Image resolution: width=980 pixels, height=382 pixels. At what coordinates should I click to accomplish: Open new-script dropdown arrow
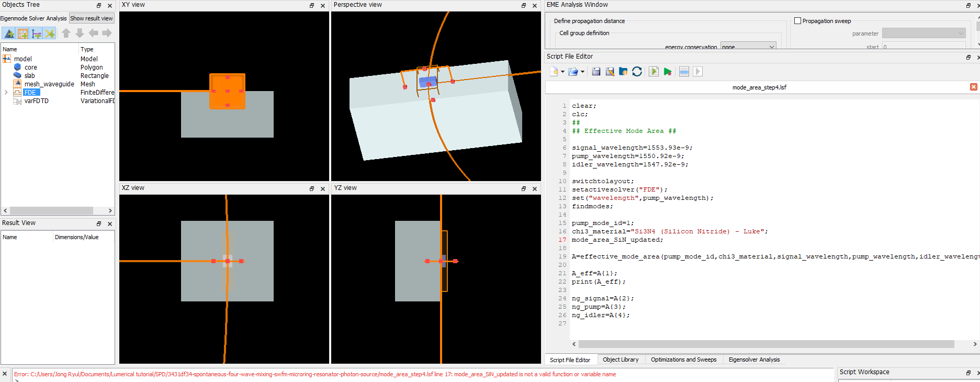562,72
